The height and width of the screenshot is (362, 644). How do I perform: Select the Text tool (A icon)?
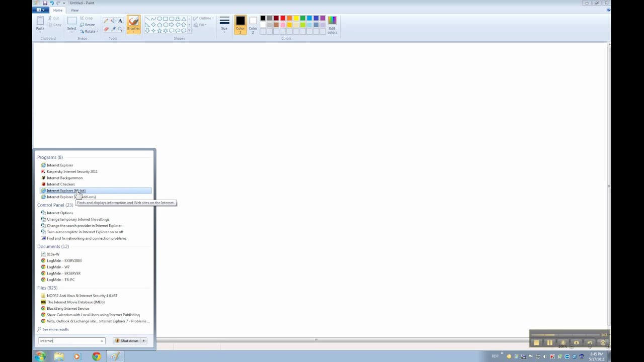coord(120,21)
